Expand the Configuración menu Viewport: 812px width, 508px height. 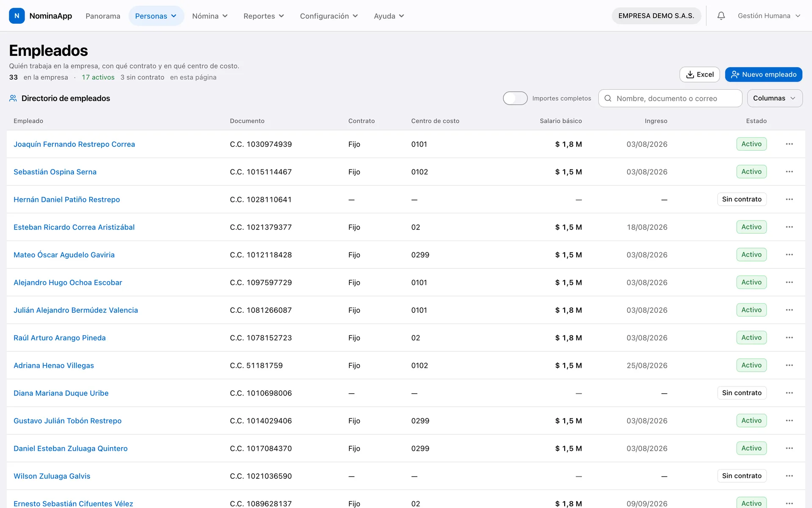pos(329,16)
